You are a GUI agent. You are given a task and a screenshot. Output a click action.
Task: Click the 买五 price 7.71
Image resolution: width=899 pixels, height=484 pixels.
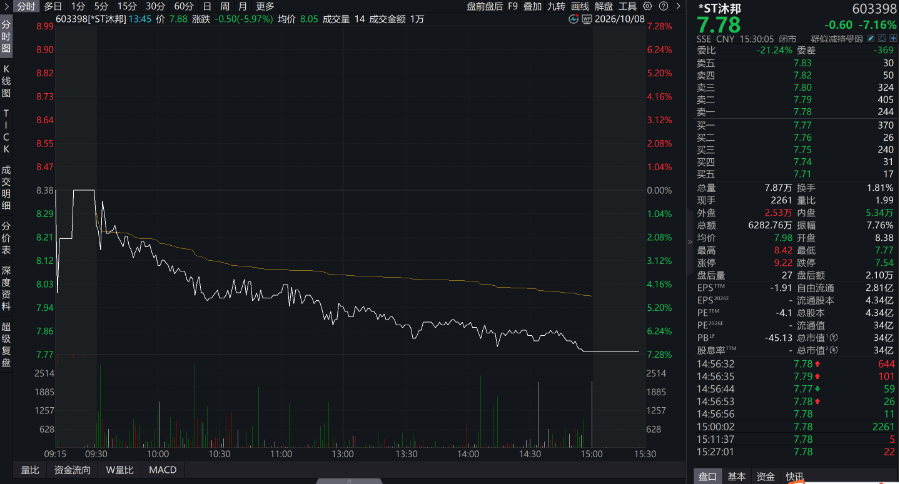tap(803, 174)
